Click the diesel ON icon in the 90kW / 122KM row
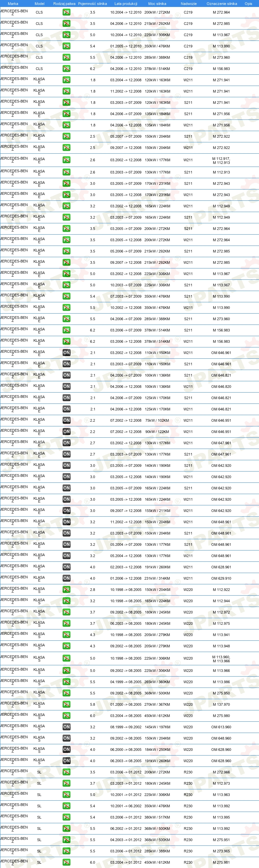The width and height of the screenshot is (259, 868). (67, 432)
